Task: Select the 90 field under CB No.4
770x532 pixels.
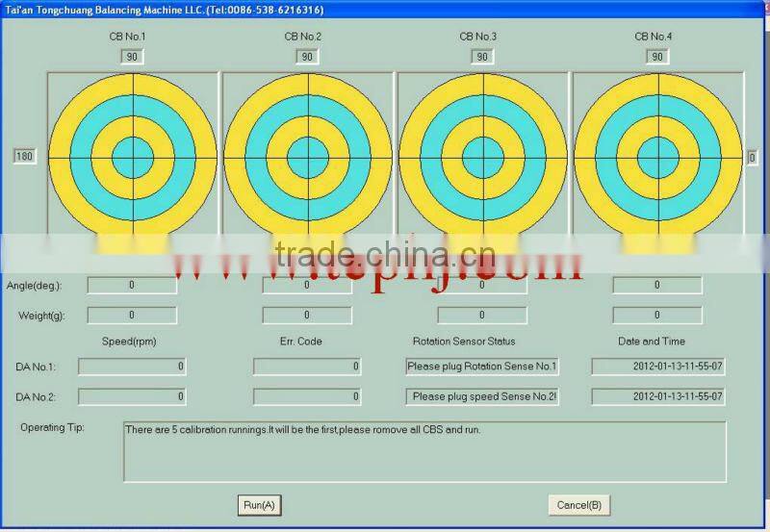Action: click(x=657, y=57)
